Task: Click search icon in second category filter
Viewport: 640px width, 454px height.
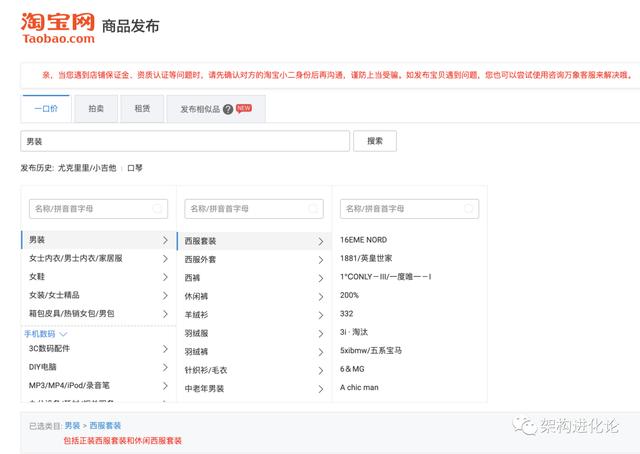Action: [x=314, y=209]
